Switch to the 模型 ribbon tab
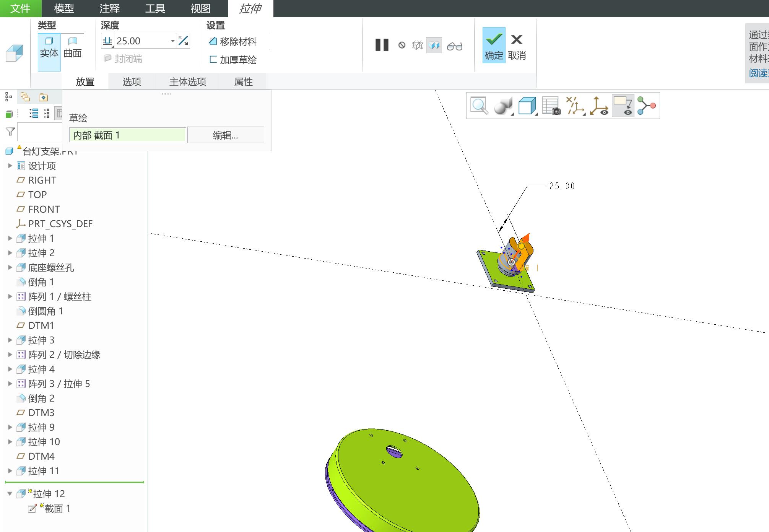This screenshot has height=532, width=769. click(64, 8)
